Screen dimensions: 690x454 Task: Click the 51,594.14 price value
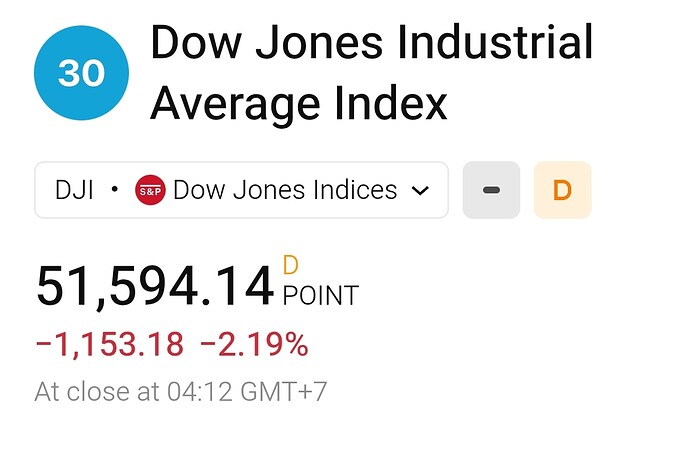click(155, 286)
